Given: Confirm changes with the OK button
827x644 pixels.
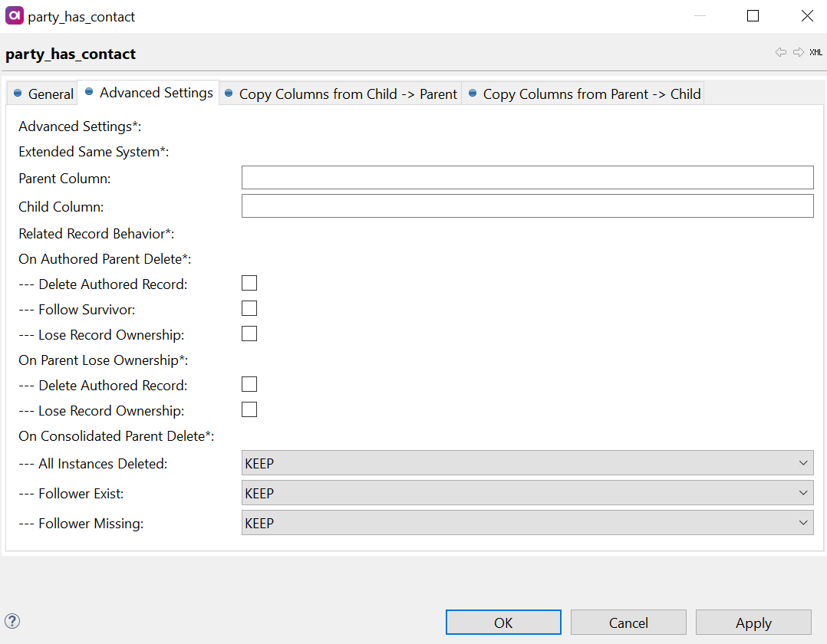Looking at the screenshot, I should tap(503, 622).
